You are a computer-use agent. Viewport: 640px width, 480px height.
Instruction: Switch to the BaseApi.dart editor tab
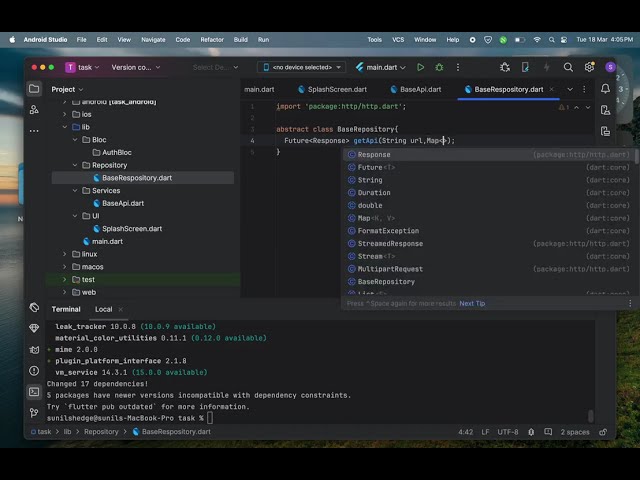coord(416,89)
